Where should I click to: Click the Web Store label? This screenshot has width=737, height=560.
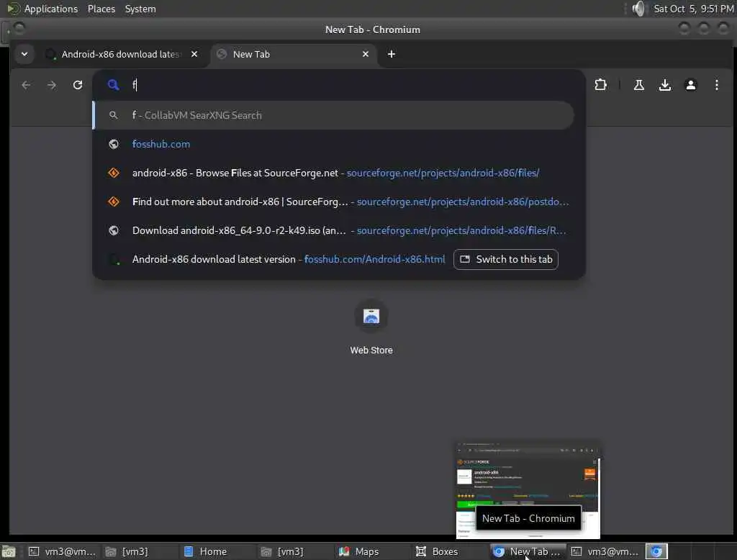coord(371,351)
